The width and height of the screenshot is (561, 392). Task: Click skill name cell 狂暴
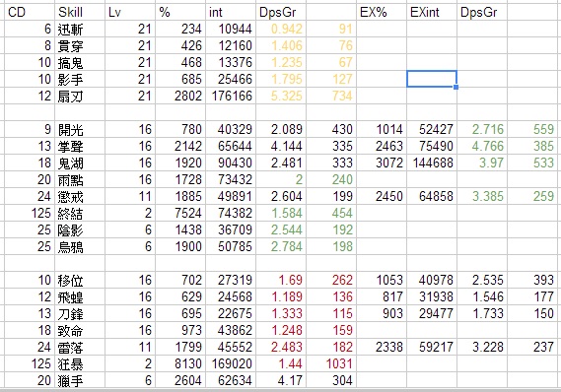click(80, 363)
